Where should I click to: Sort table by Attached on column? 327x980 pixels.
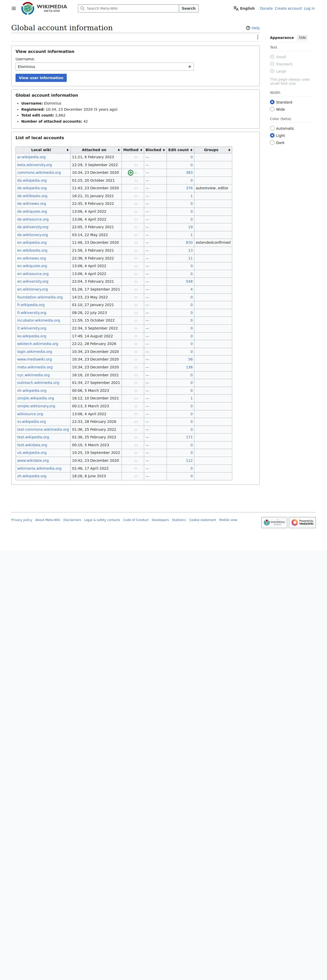[96, 150]
